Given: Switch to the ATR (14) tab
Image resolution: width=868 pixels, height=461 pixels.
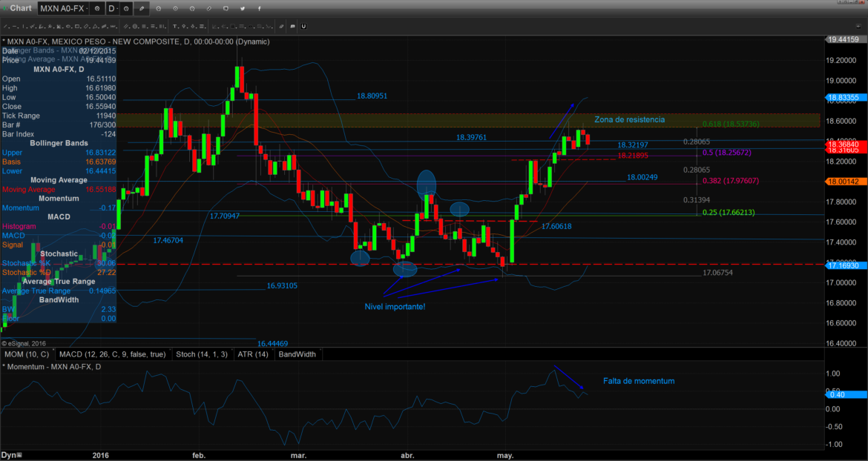Looking at the screenshot, I should (x=253, y=354).
